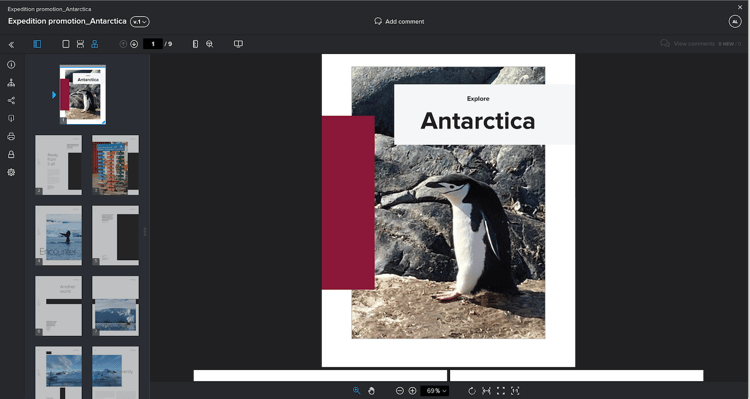Select page 7 iceberg thumbnail
750x399 pixels.
pyautogui.click(x=115, y=306)
